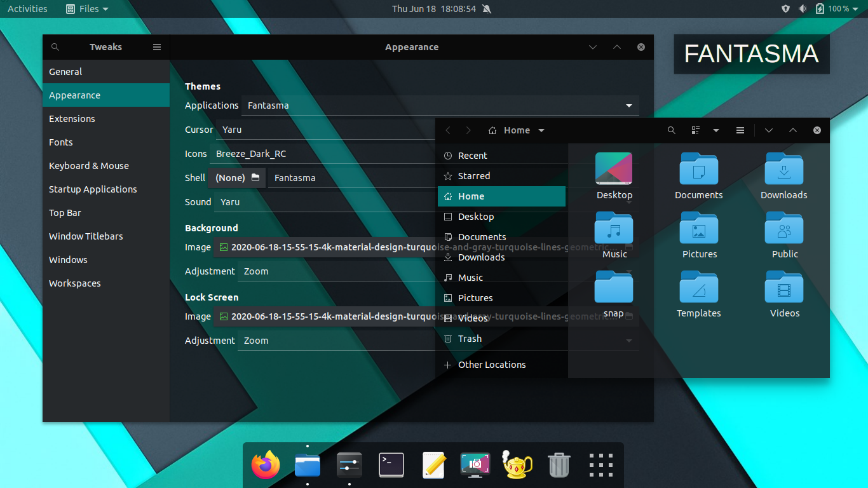This screenshot has width=868, height=488.
Task: Click the Shell theme (None) file chooser button
Action: (x=237, y=178)
